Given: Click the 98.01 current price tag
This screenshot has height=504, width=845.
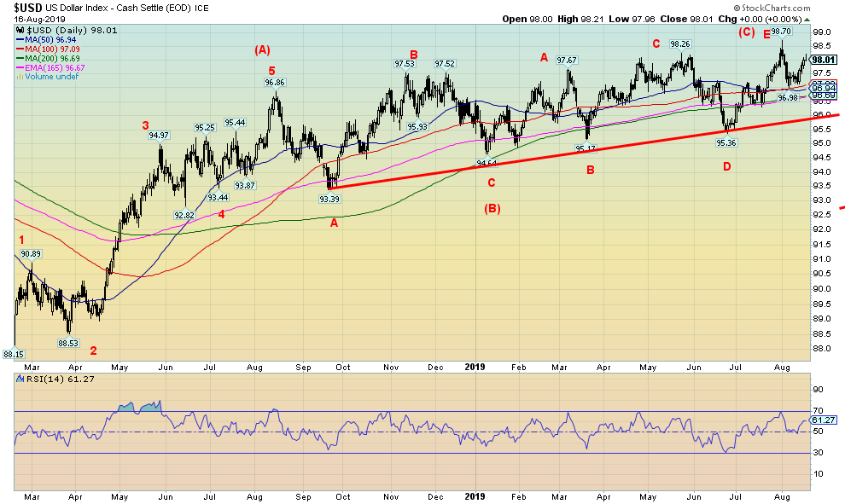Looking at the screenshot, I should point(823,60).
